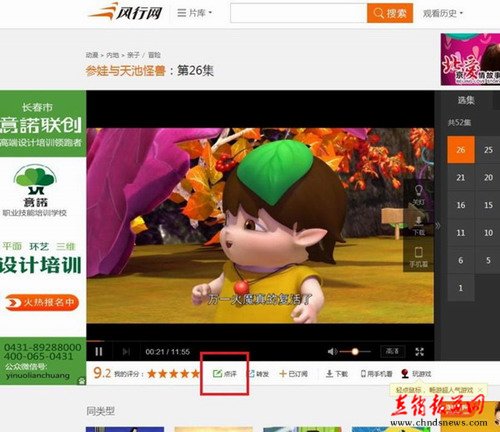Open the 观看历史 history dropdown
Viewport: 500px width, 432px height.
point(443,13)
